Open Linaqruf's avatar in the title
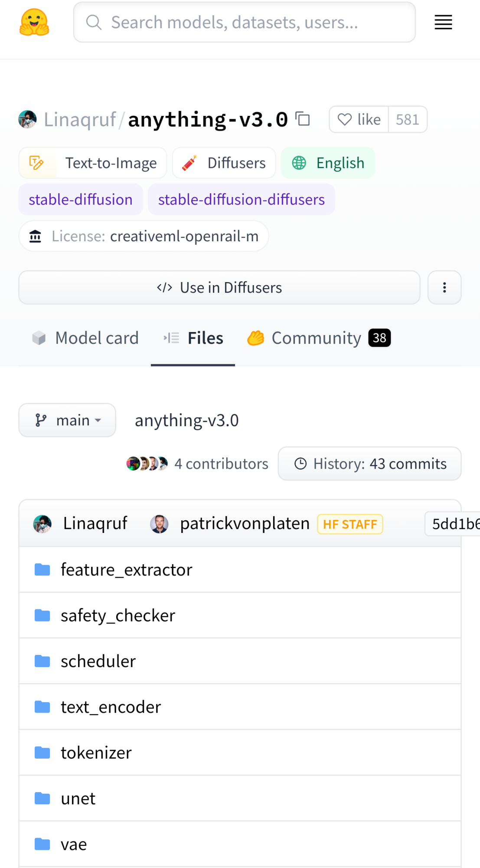 coord(27,119)
